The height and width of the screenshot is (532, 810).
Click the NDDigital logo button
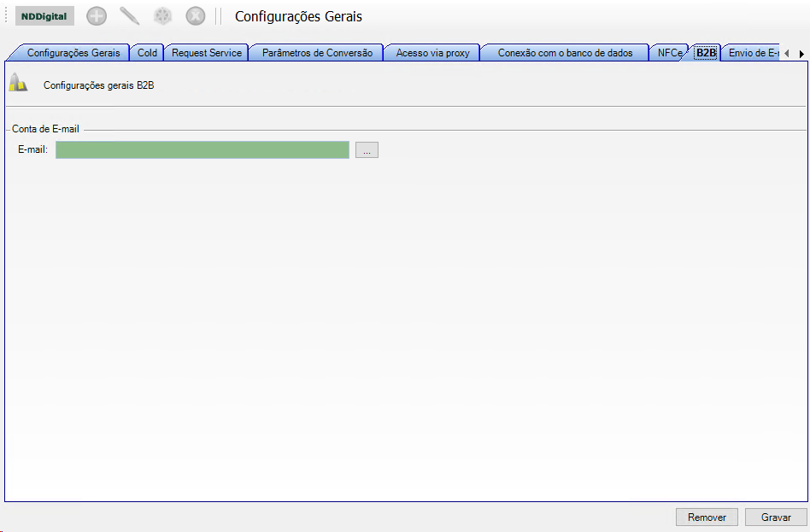coord(44,16)
